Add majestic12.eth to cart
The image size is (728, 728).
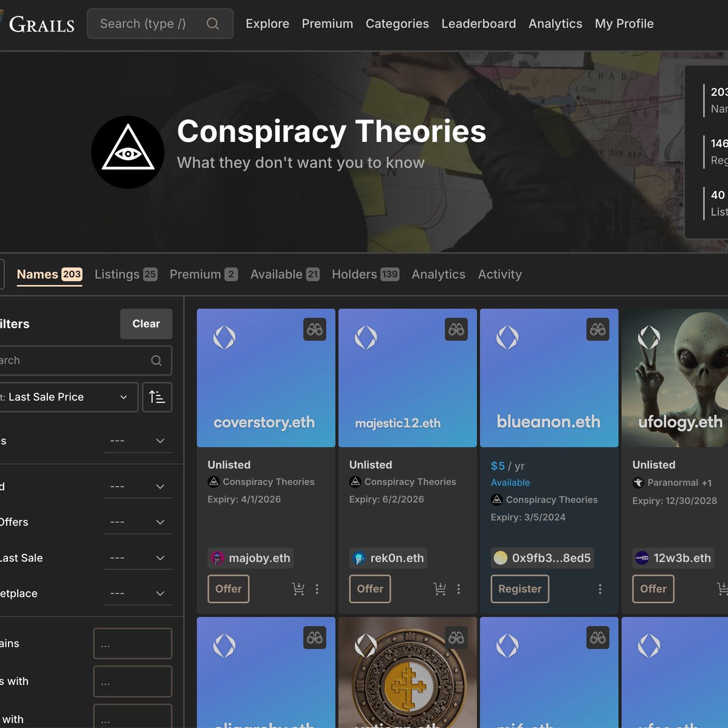pyautogui.click(x=440, y=589)
